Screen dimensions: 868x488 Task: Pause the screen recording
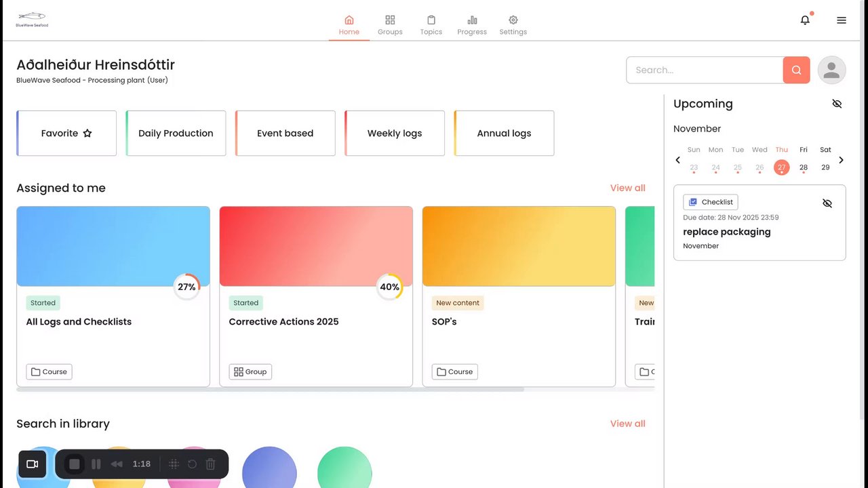(96, 464)
